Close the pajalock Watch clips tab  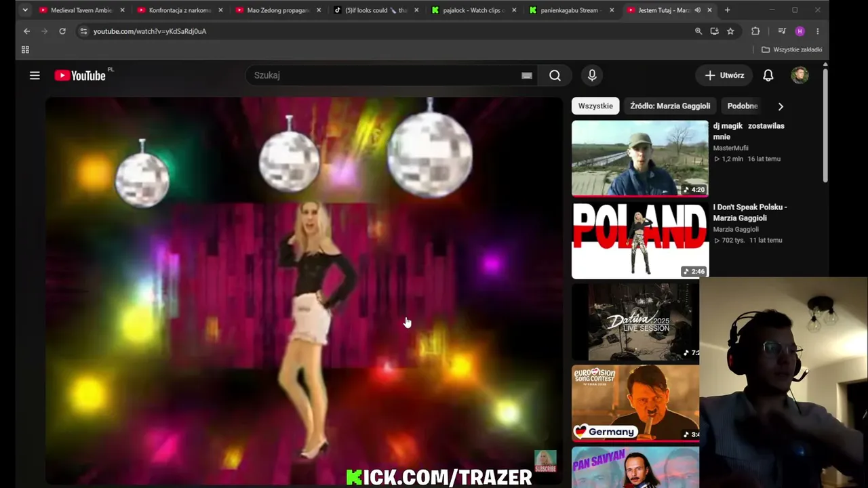pos(514,10)
